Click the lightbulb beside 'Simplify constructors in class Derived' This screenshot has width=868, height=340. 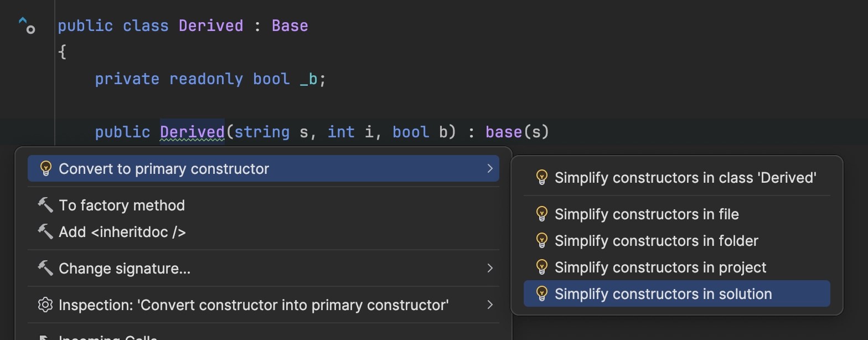541,177
